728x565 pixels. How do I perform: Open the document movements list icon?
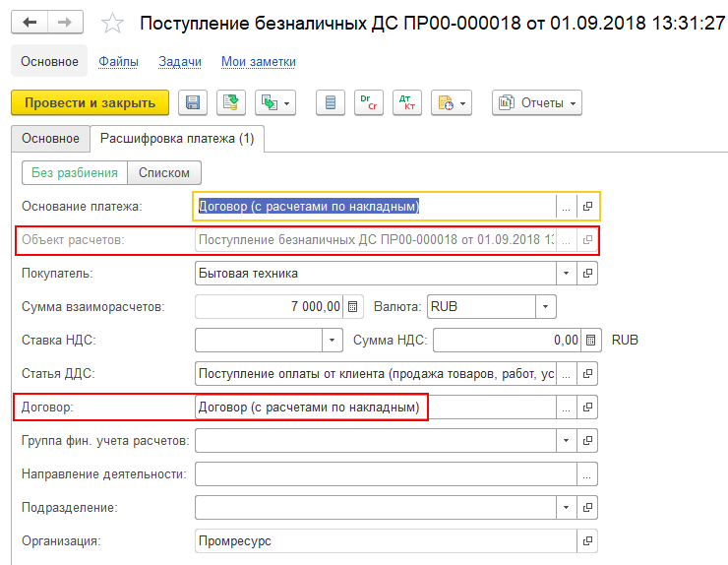pos(331,102)
